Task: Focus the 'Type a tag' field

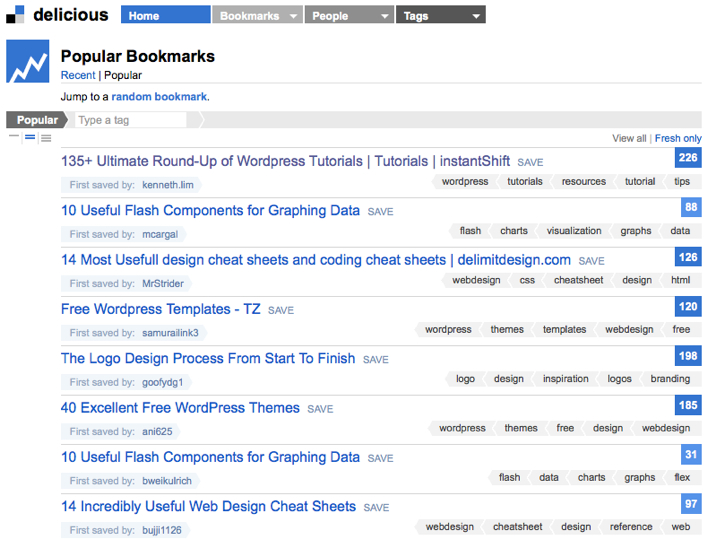Action: click(130, 120)
